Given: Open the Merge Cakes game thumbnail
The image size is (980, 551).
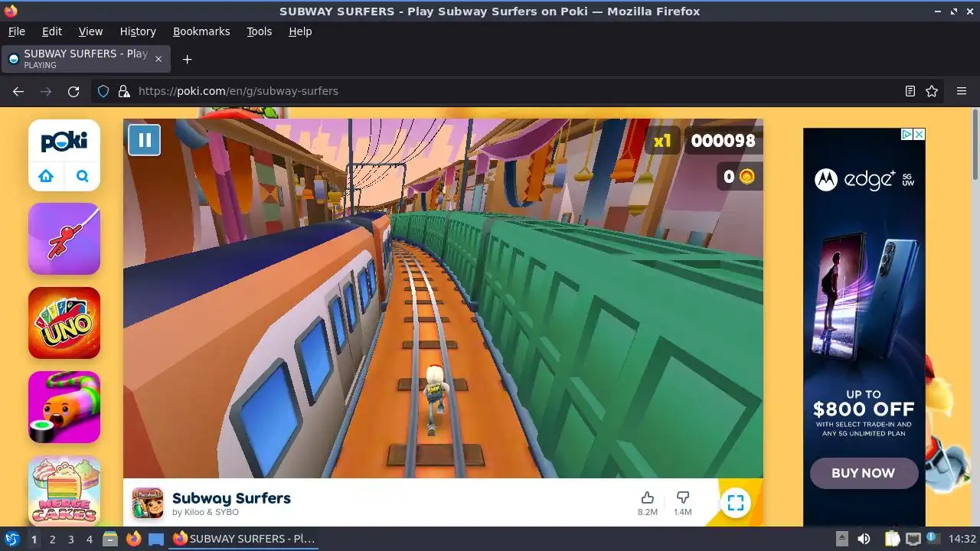Looking at the screenshot, I should click(64, 491).
